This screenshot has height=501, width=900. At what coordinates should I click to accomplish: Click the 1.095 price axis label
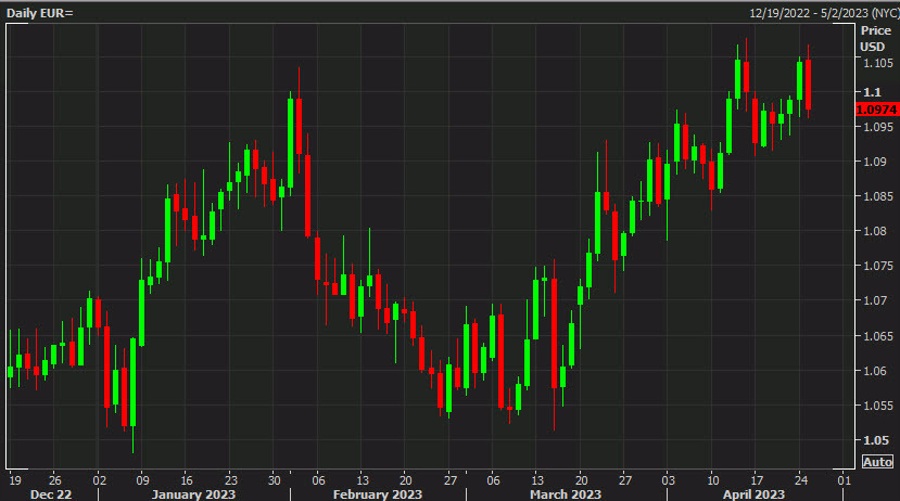click(878, 127)
